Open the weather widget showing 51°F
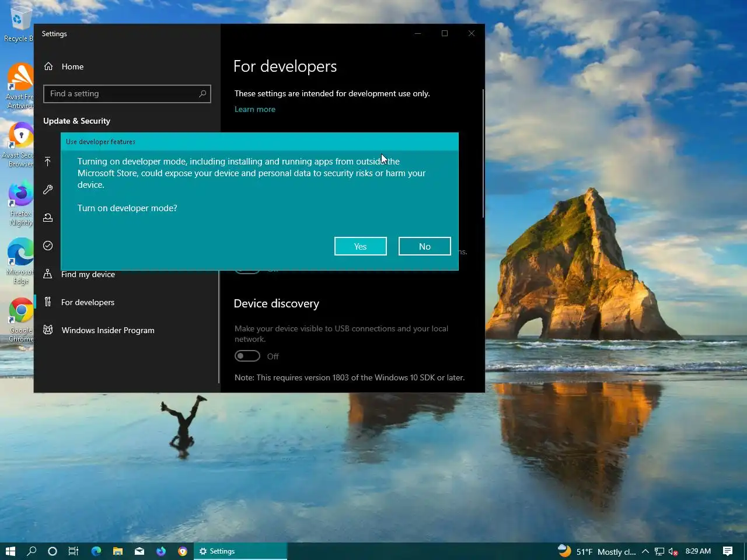 tap(596, 551)
